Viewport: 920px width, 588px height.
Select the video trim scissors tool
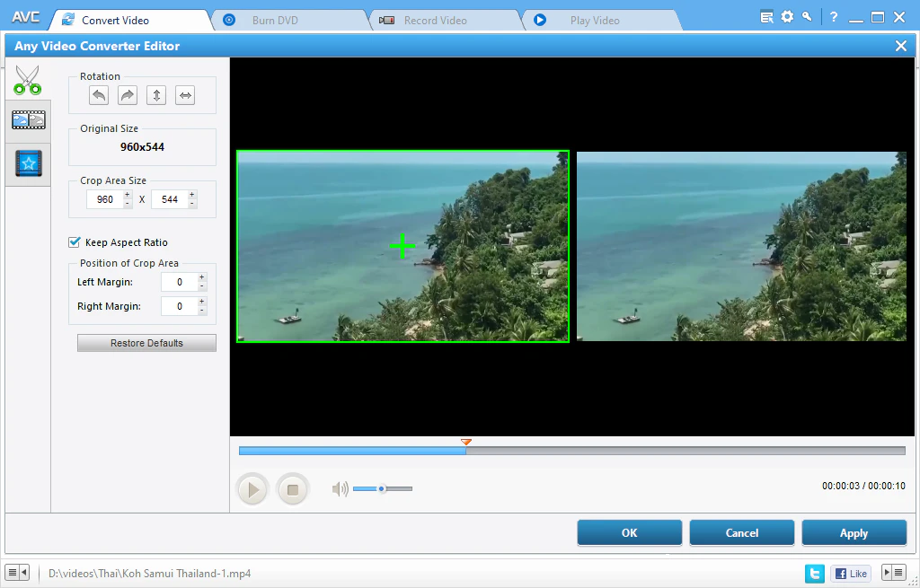click(28, 80)
